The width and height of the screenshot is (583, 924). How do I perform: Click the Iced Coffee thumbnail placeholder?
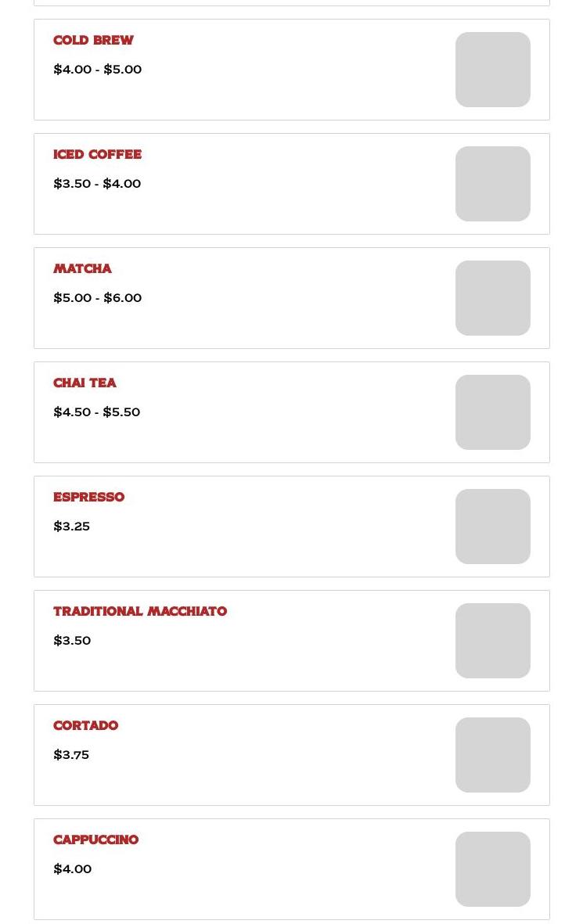pos(493,184)
